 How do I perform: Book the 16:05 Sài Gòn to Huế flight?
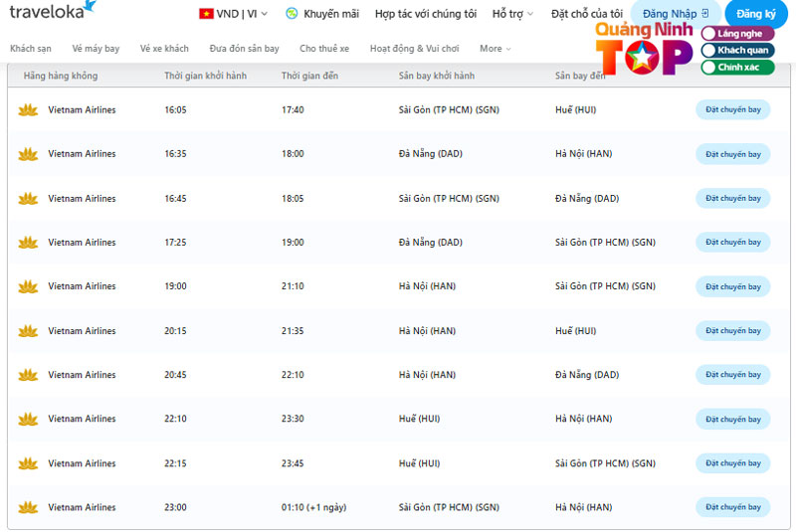coord(732,109)
